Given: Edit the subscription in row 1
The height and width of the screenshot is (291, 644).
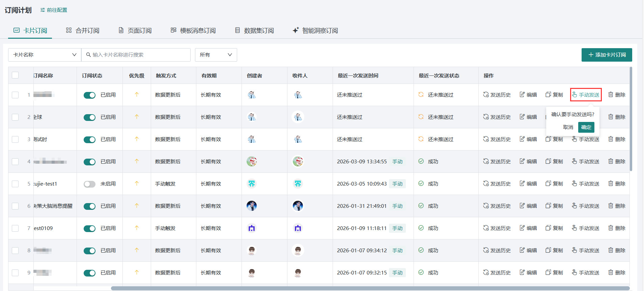Looking at the screenshot, I should [528, 95].
